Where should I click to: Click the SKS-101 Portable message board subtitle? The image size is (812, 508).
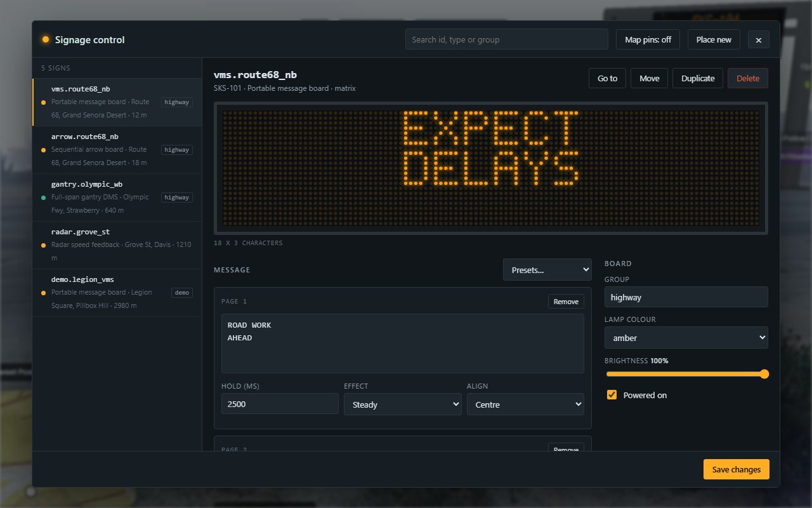(285, 88)
